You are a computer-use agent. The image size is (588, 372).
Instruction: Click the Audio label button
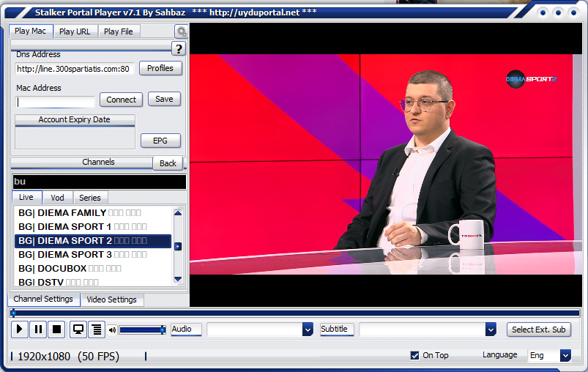pos(187,330)
